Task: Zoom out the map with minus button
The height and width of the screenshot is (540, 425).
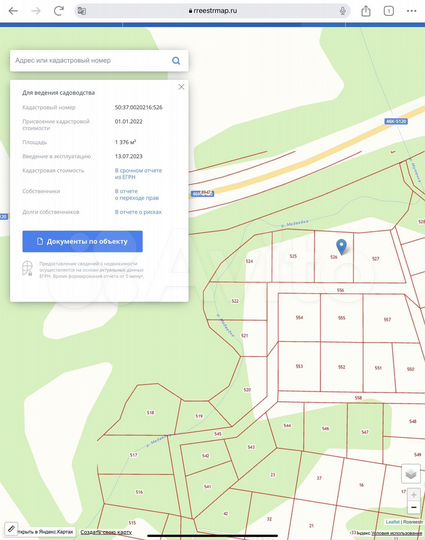Action: tap(414, 507)
